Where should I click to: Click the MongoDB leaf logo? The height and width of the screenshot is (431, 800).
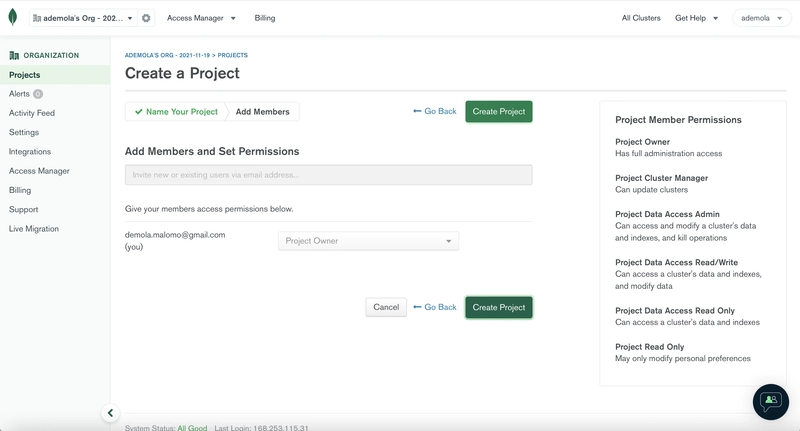point(13,17)
